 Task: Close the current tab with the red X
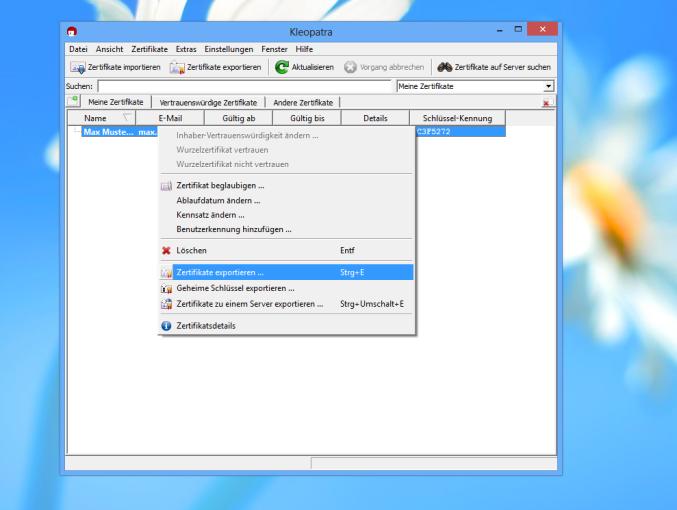coord(546,103)
